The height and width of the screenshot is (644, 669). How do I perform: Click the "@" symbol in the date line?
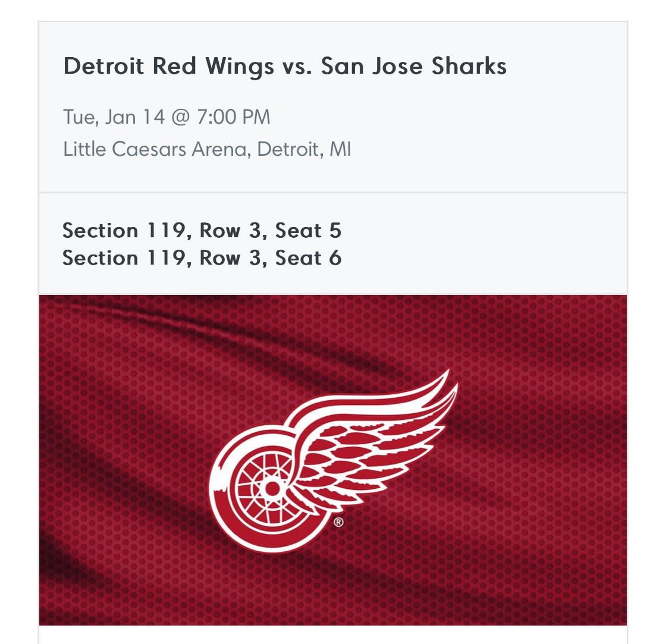pyautogui.click(x=180, y=117)
